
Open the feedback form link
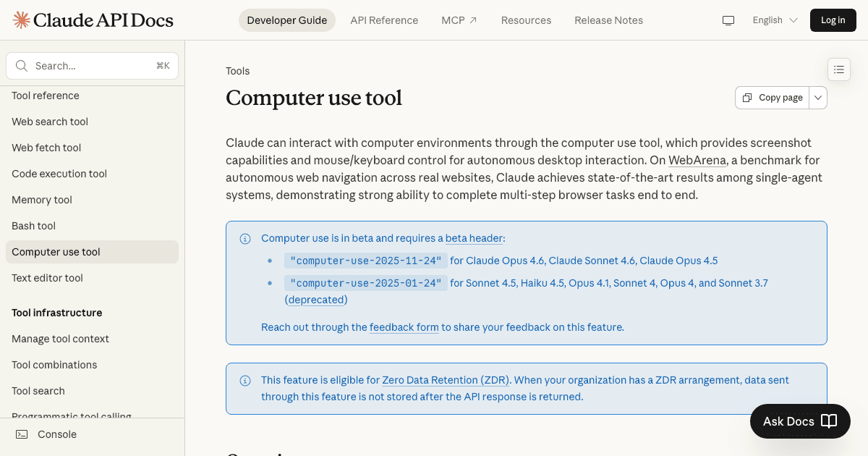[404, 327]
